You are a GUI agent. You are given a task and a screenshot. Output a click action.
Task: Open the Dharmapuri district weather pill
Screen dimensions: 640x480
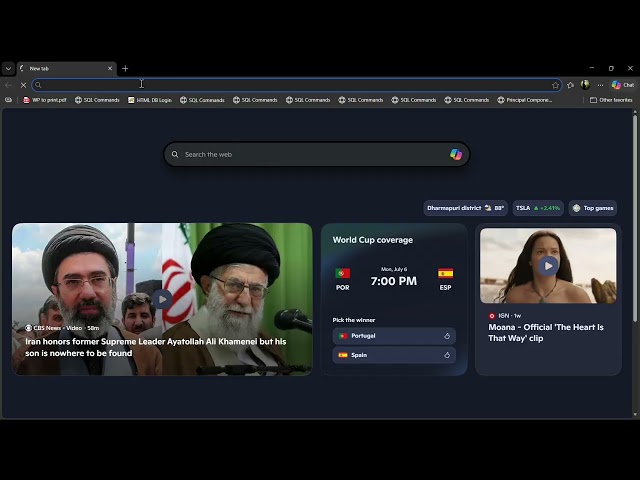(465, 208)
